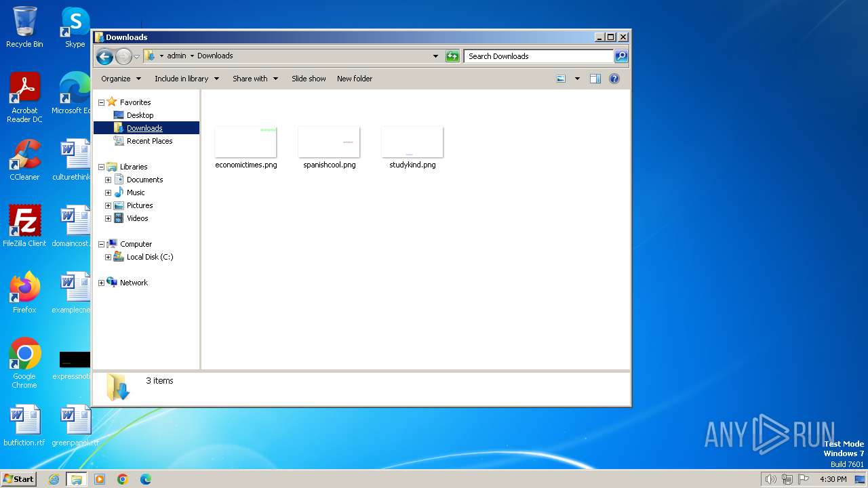868x488 pixels.
Task: Click the Help question mark icon
Action: 614,79
